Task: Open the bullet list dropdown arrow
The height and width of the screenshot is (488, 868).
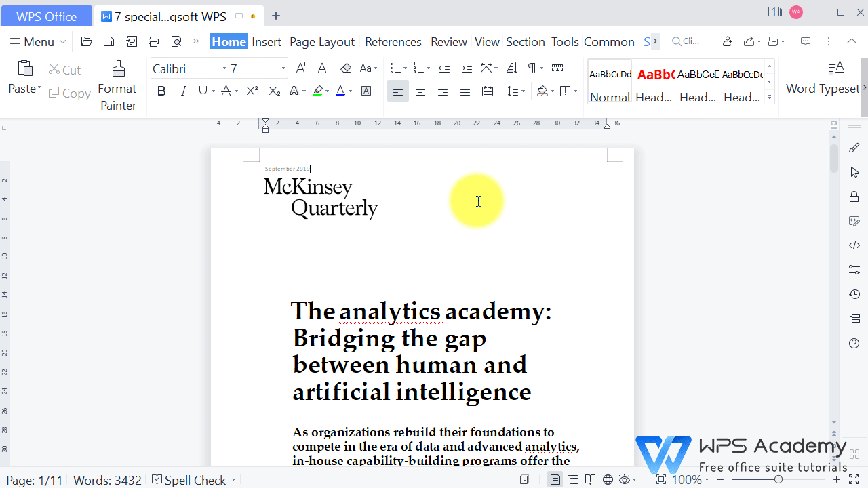Action: [405, 68]
